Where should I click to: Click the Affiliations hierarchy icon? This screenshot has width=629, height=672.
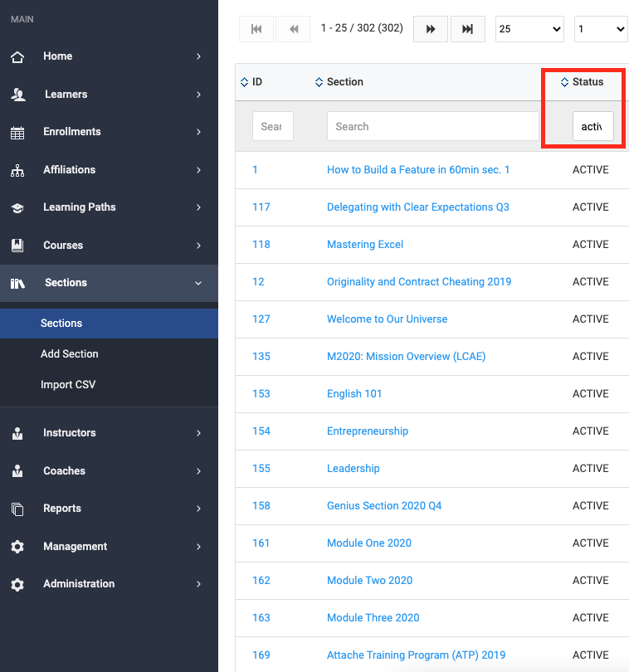[17, 170]
